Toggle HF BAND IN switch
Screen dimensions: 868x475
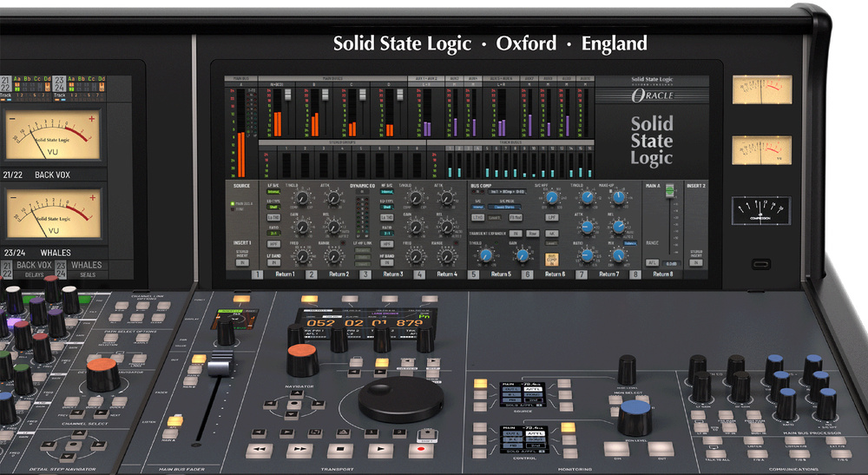[387, 263]
